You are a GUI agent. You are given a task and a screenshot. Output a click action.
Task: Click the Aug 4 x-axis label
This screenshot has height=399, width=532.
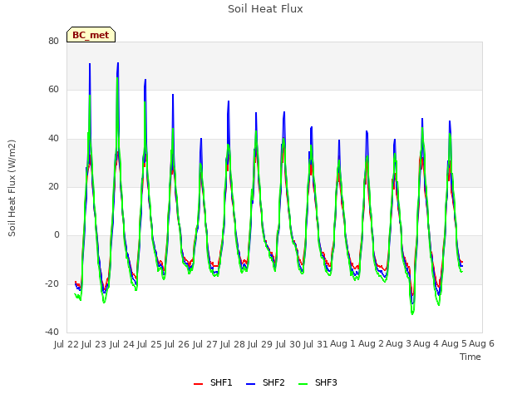tap(426, 344)
